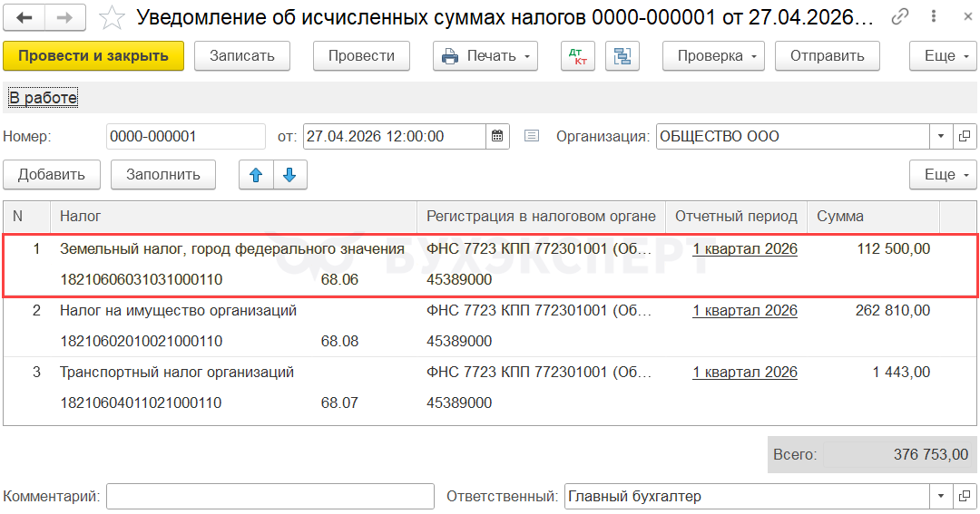Click the back navigation arrow
This screenshot has height=514, width=980.
point(24,17)
